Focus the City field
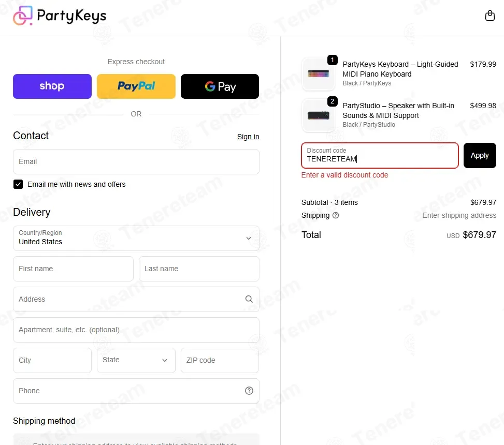The image size is (504, 445). click(x=52, y=360)
